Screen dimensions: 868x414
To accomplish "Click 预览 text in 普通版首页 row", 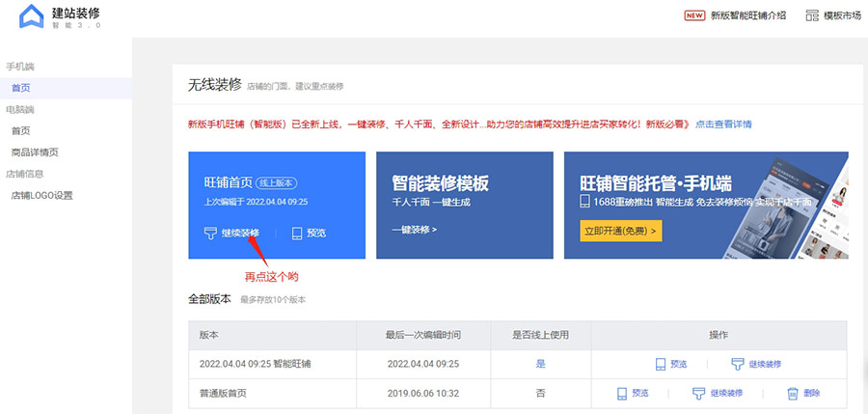I will tap(640, 394).
